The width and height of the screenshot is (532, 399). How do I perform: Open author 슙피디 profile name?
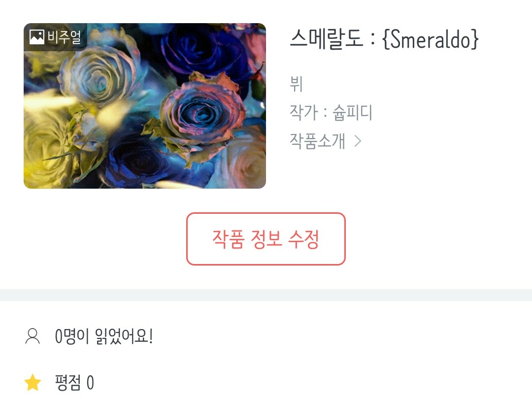pos(352,113)
